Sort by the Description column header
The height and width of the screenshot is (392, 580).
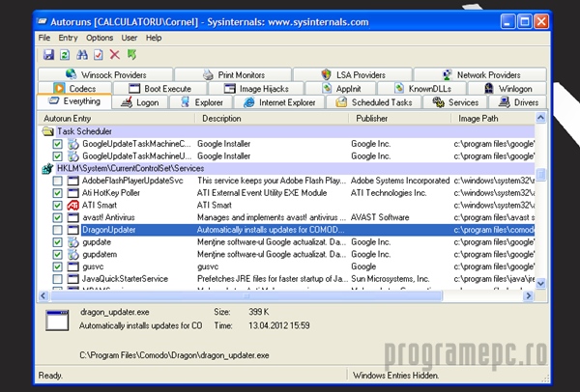point(273,119)
